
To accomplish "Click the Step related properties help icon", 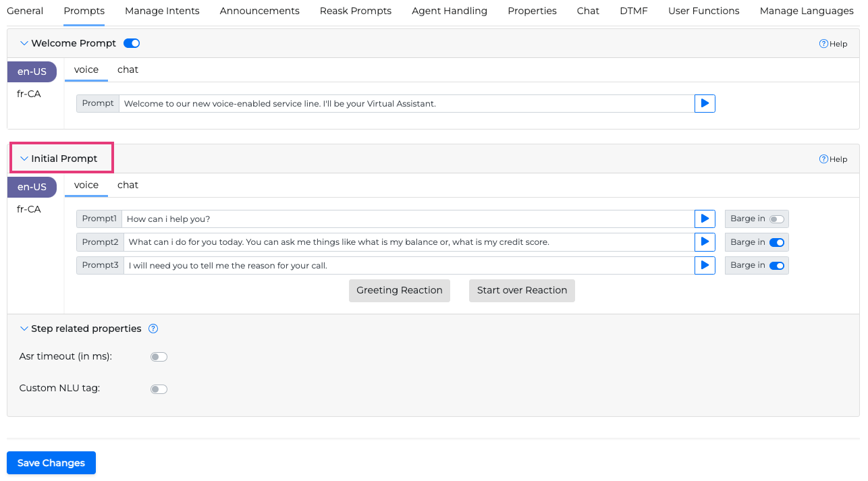I will [x=153, y=329].
